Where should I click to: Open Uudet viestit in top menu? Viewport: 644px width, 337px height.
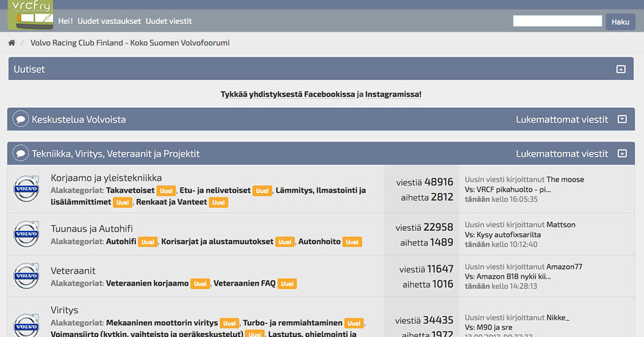click(x=169, y=21)
